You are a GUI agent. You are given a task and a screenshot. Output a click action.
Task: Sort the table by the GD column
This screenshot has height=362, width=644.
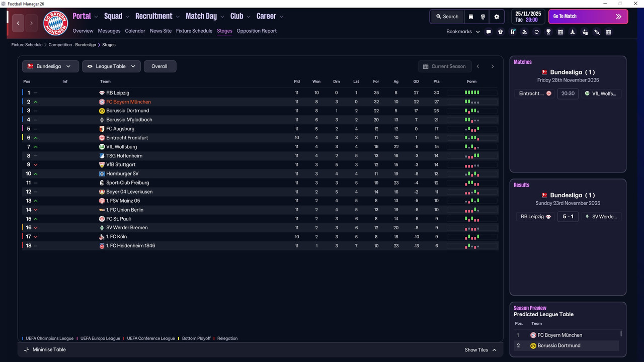(x=416, y=81)
